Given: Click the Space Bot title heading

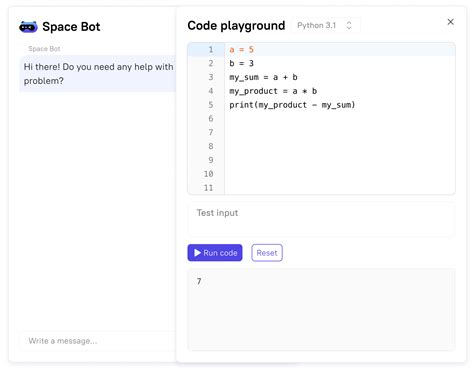Looking at the screenshot, I should pos(71,27).
